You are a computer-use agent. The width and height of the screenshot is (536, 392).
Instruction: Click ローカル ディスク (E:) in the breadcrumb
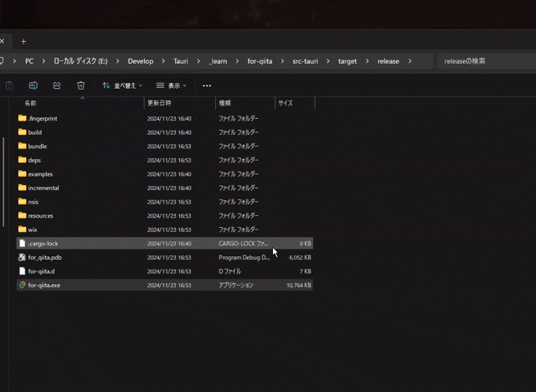[x=80, y=61]
